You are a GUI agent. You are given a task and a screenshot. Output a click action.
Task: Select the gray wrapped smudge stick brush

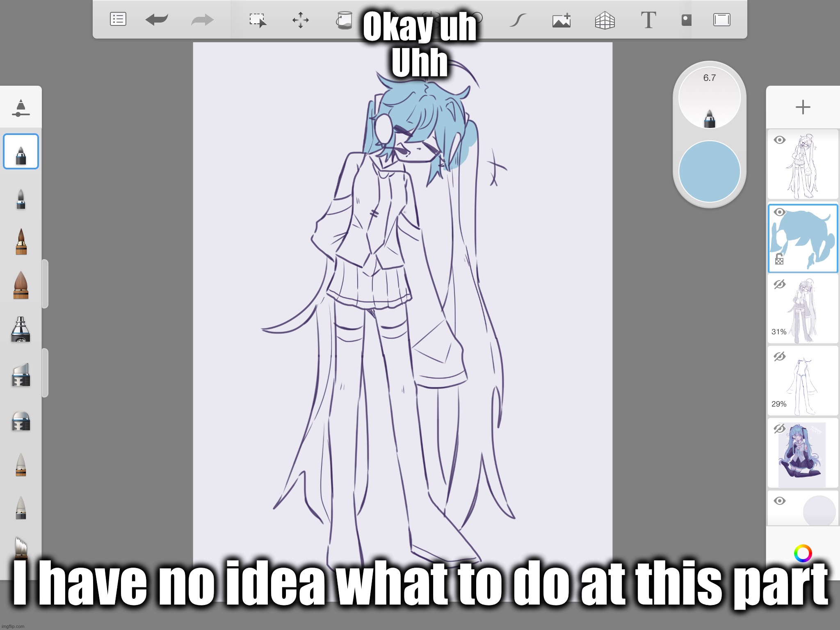tap(21, 508)
